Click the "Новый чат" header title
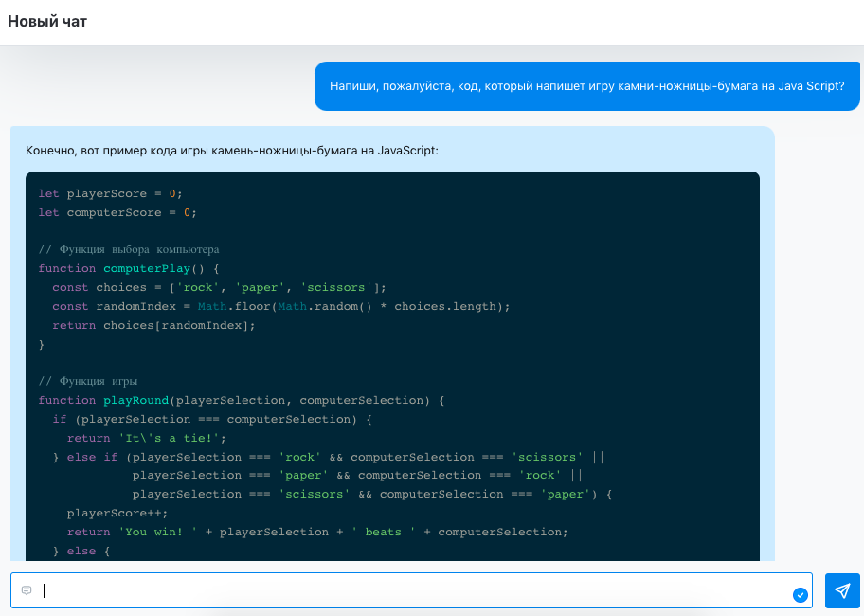This screenshot has width=864, height=616. pyautogui.click(x=47, y=21)
